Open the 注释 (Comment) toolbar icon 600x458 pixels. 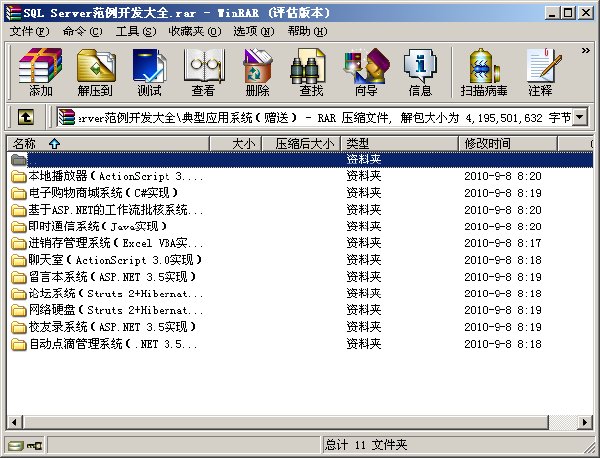click(542, 72)
